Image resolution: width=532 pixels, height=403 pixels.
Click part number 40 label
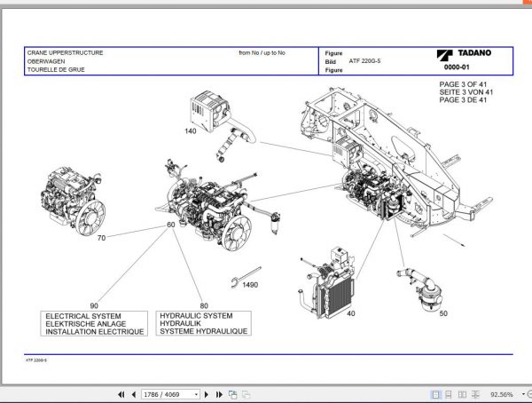click(x=351, y=313)
